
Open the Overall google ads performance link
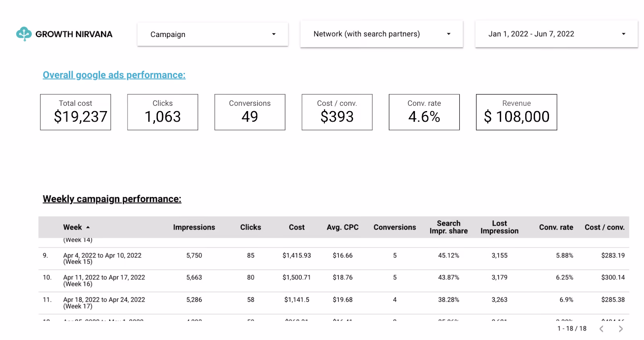[114, 75]
